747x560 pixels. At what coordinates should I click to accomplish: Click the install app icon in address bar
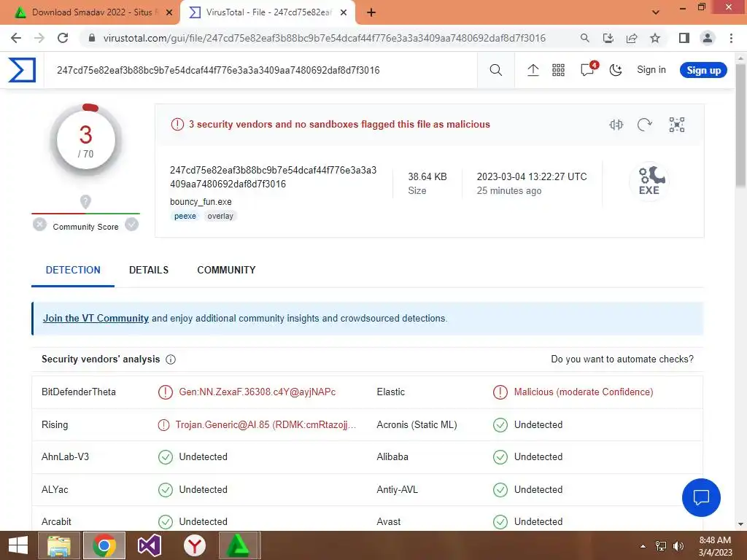(608, 38)
